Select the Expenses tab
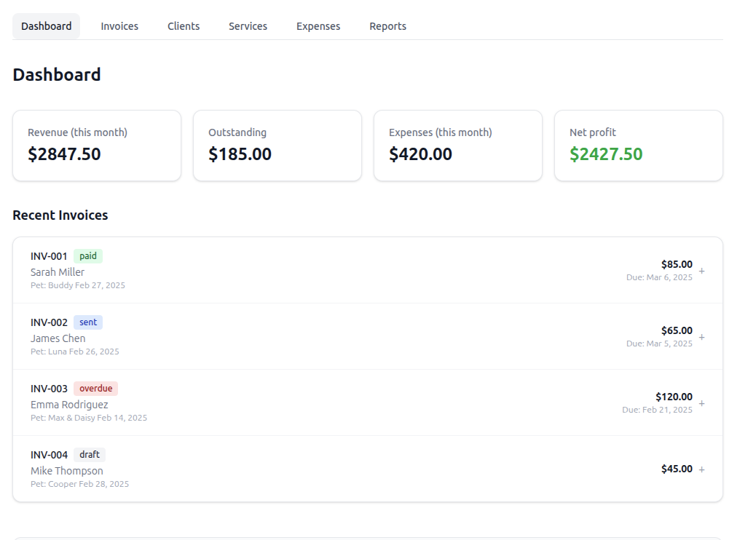756x540 pixels. point(318,26)
